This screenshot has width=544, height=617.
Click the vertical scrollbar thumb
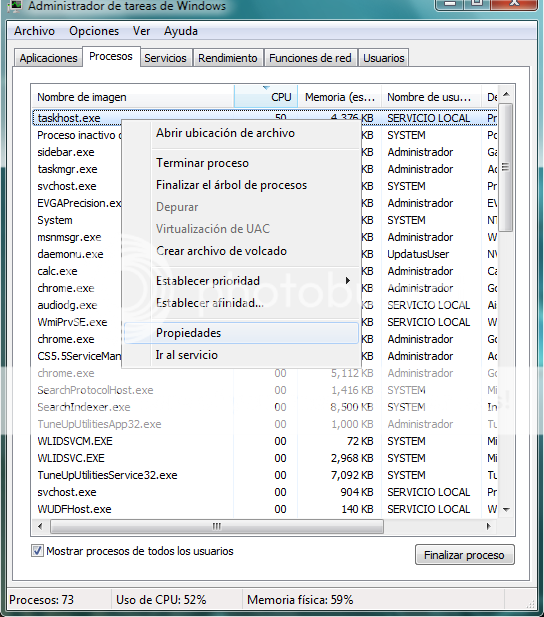[x=506, y=167]
